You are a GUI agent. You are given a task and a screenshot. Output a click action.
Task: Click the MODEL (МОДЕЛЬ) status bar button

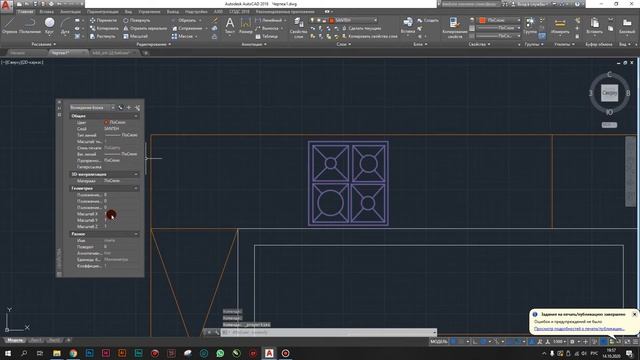tap(439, 342)
